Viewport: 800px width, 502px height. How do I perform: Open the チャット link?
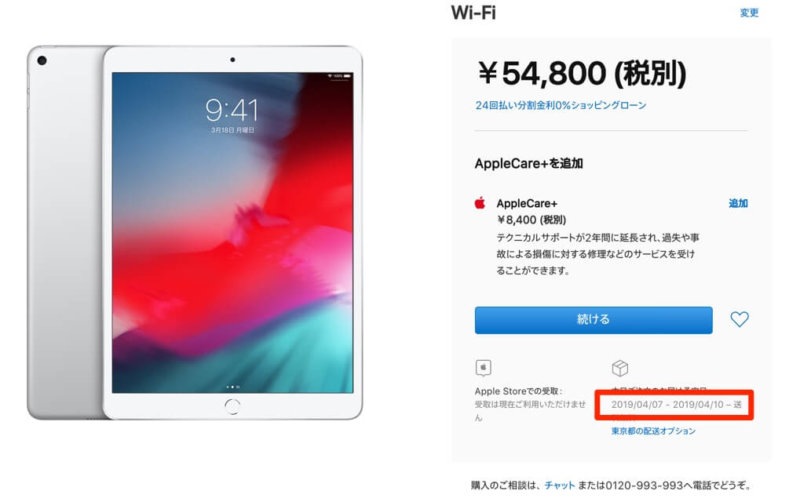pos(559,485)
